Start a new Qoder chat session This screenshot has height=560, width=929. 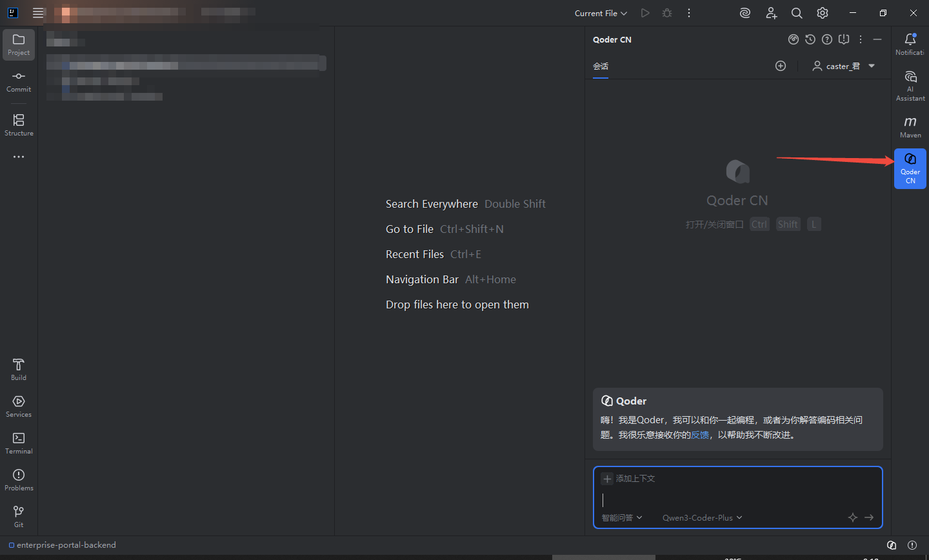pyautogui.click(x=781, y=66)
